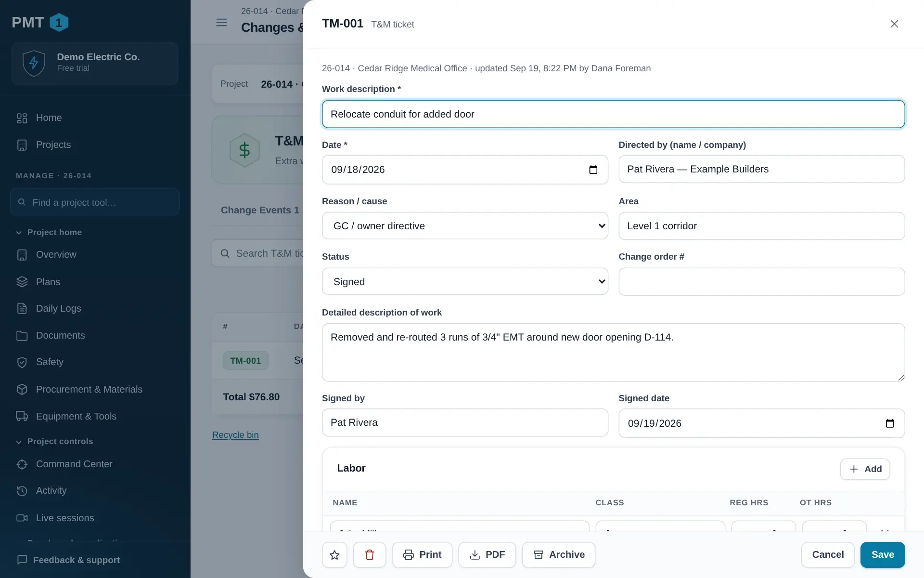Click the Home icon in sidebar
The height and width of the screenshot is (578, 924).
pyautogui.click(x=22, y=118)
